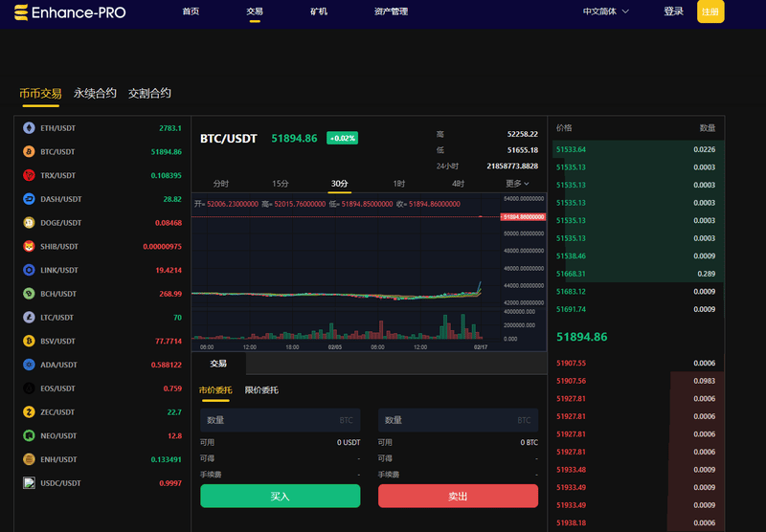This screenshot has height=532, width=766.
Task: Click the red 卖出 button
Action: tap(459, 496)
